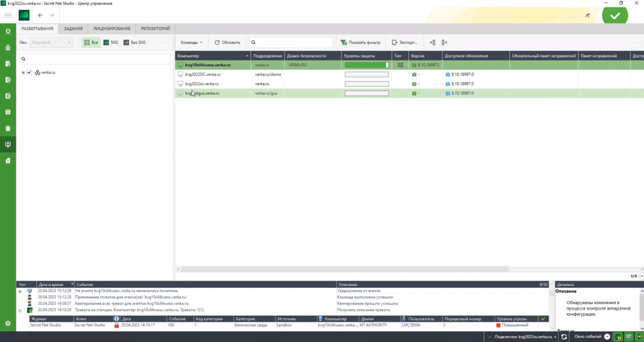The image size is (644, 342).
Task: Click empty protection level bar for kvg2022ss.verka.ru
Action: pos(367,84)
